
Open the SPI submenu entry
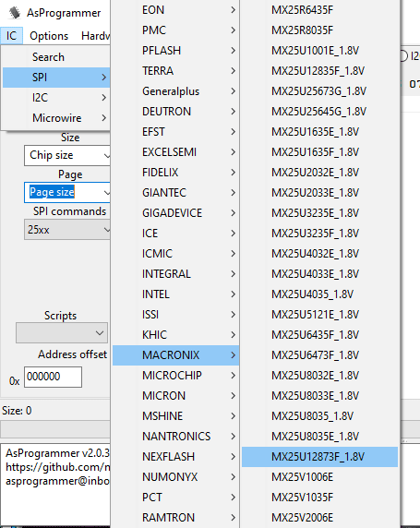(x=56, y=78)
